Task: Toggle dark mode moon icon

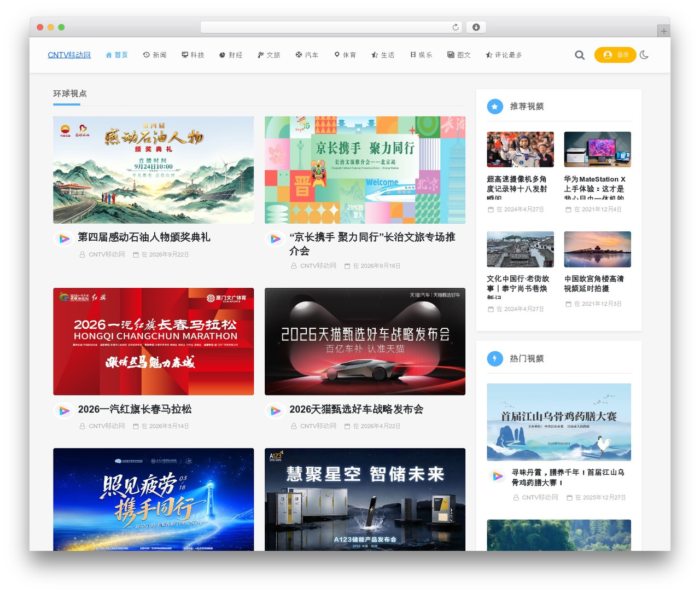Action: point(644,55)
